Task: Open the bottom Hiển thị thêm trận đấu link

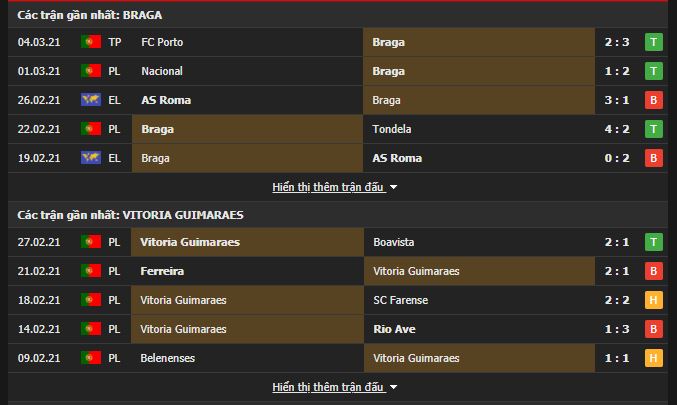Action: 328,387
